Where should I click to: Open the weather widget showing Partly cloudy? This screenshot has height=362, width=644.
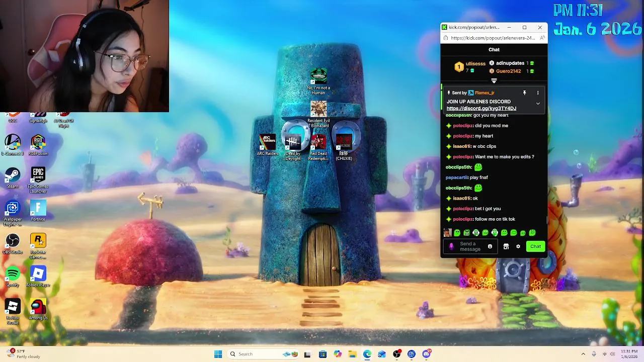click(23, 354)
